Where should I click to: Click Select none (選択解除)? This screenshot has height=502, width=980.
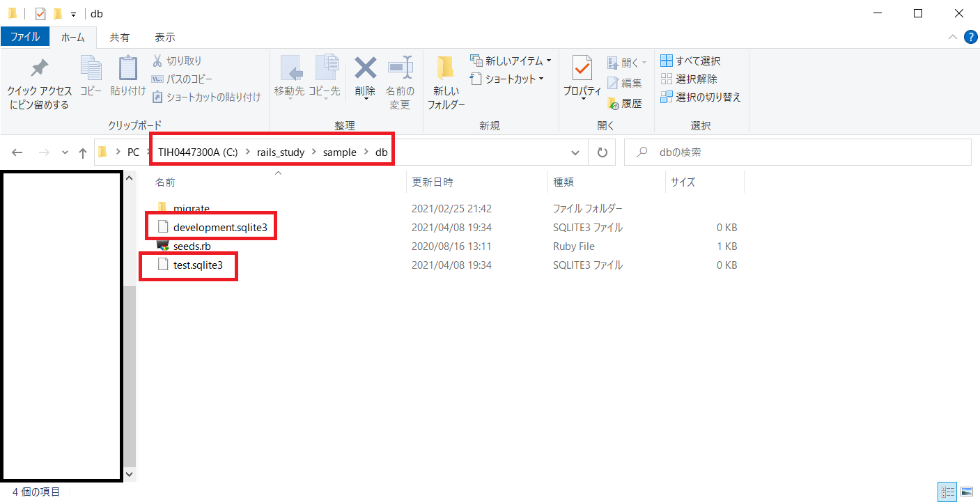689,79
